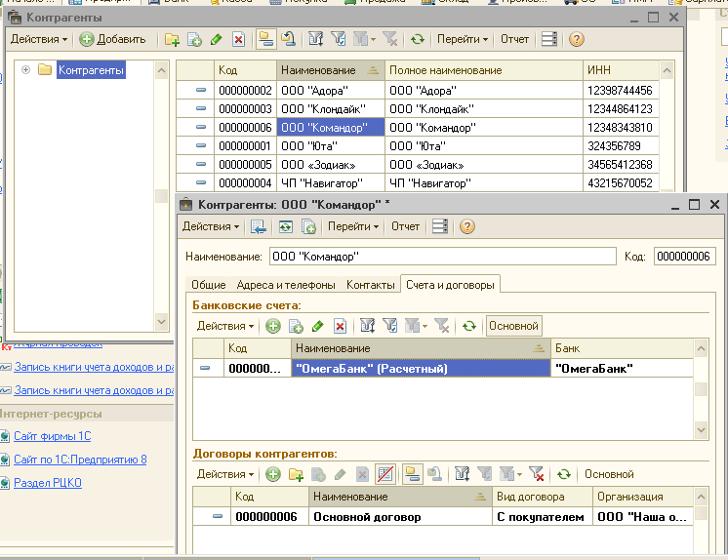
Task: Mark for deletion red X icon in Контрагенты toolbar
Action: point(239,39)
